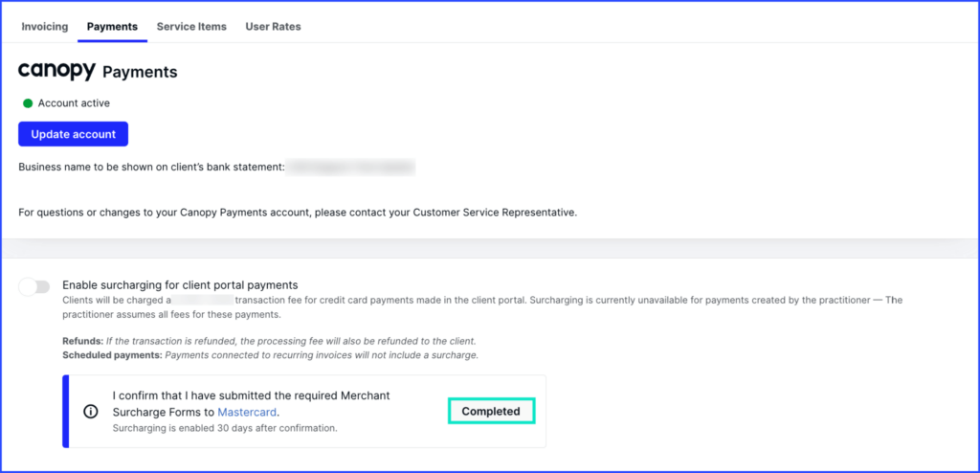Click the Payments heading beside the logo

140,72
